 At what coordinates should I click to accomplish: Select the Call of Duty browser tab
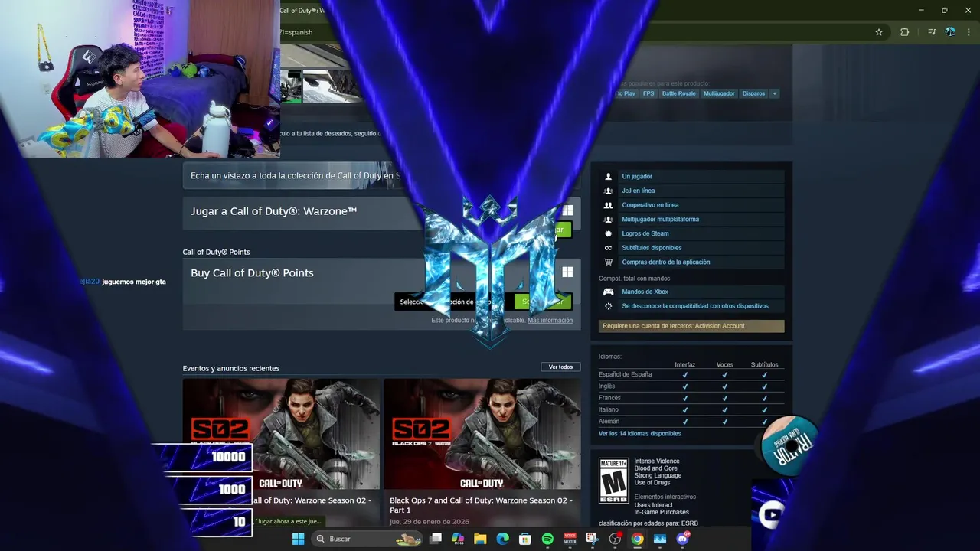302,11
